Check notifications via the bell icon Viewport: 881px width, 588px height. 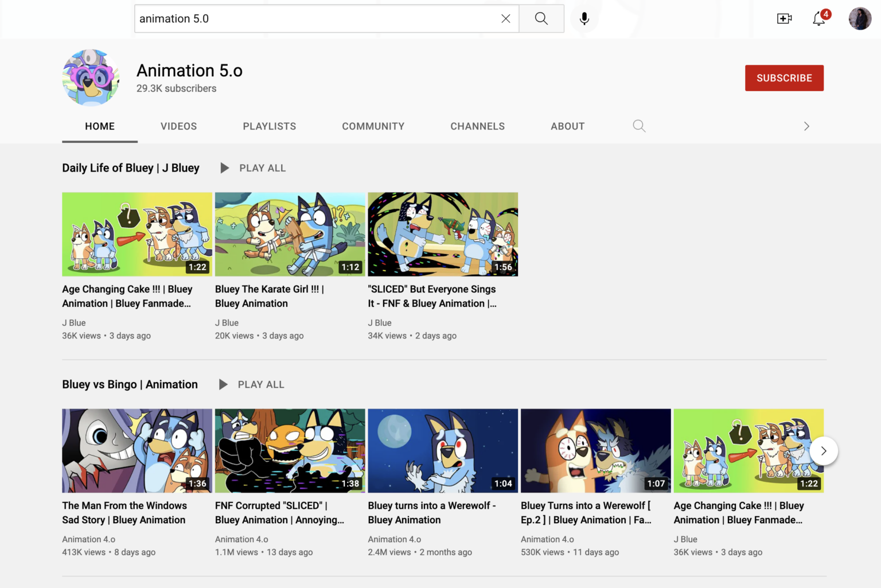[x=818, y=19]
